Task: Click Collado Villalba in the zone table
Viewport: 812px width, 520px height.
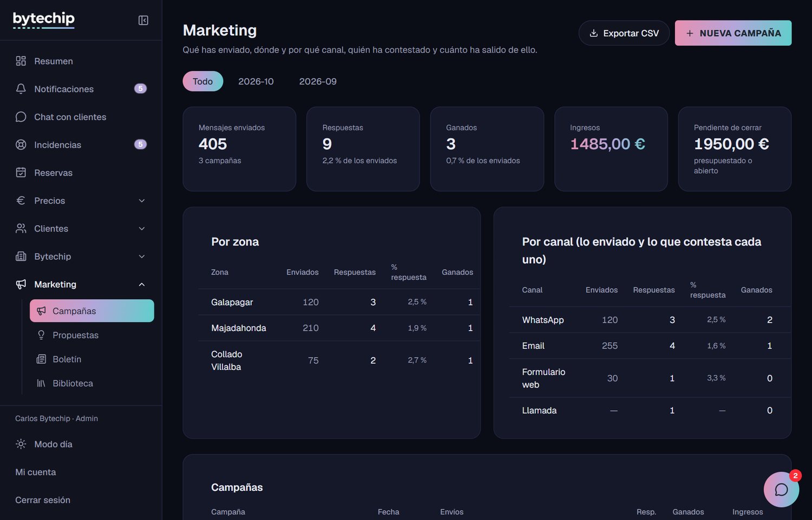Action: [x=227, y=360]
